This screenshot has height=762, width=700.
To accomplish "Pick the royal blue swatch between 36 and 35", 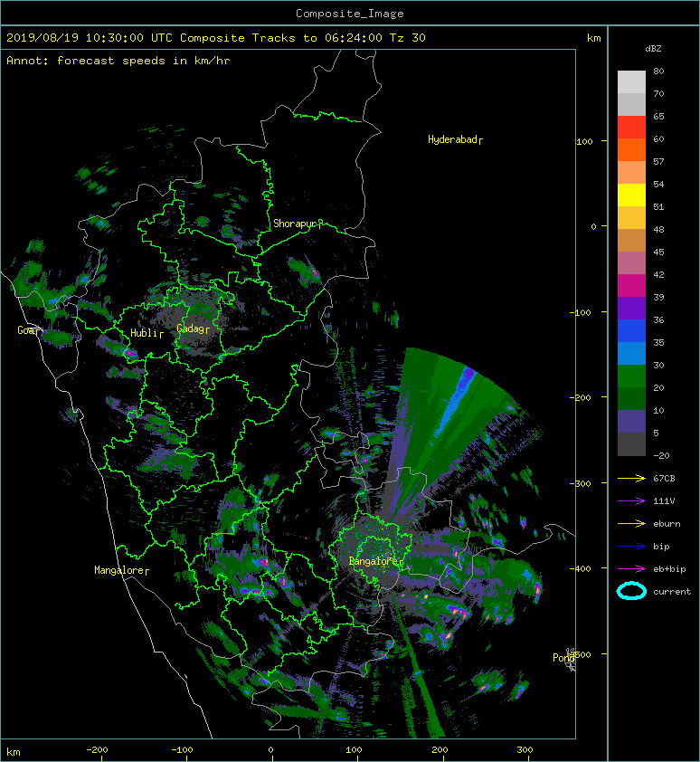I will click(x=631, y=330).
